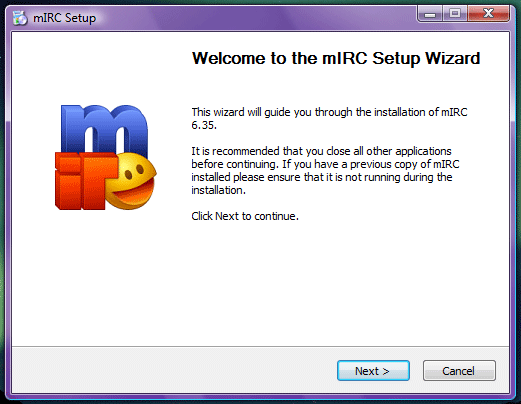The image size is (521, 404).
Task: Close the setup window with the red X
Action: (488, 14)
